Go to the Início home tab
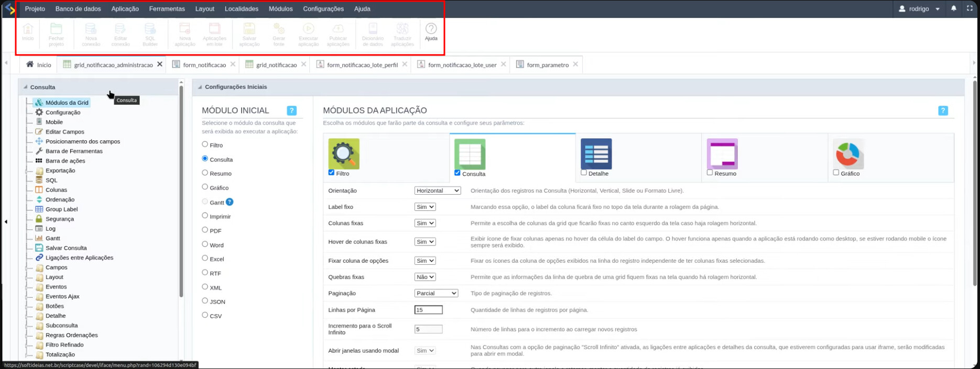 (39, 65)
